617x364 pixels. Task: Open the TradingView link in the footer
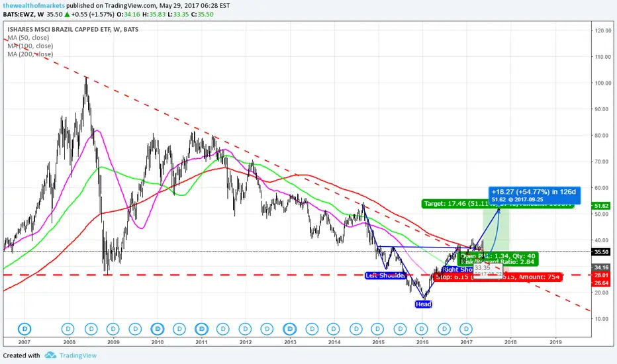point(78,355)
